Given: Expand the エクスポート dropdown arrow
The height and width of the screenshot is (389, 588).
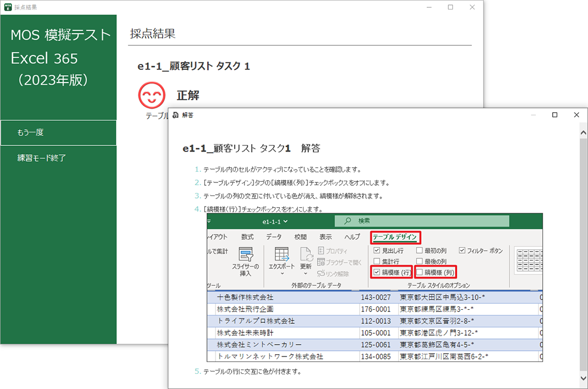Looking at the screenshot, I should [282, 274].
